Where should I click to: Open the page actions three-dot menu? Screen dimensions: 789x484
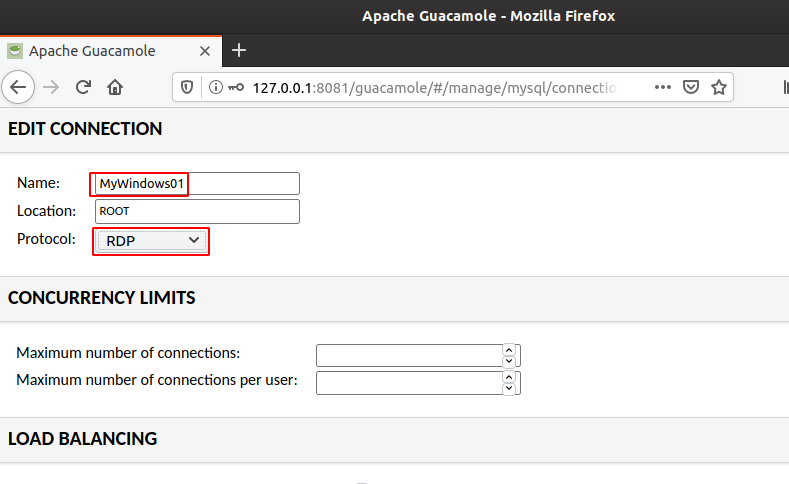[x=663, y=87]
